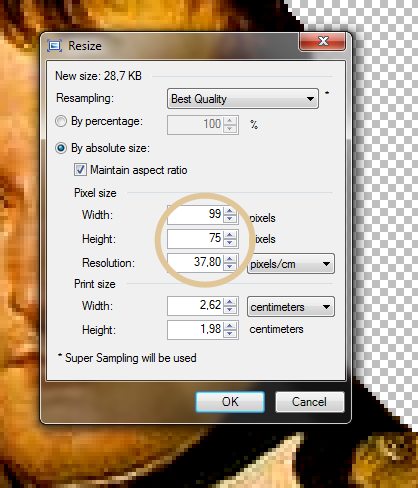
Task: Open the pixels/cm resolution unit dropdown
Action: pos(291,264)
